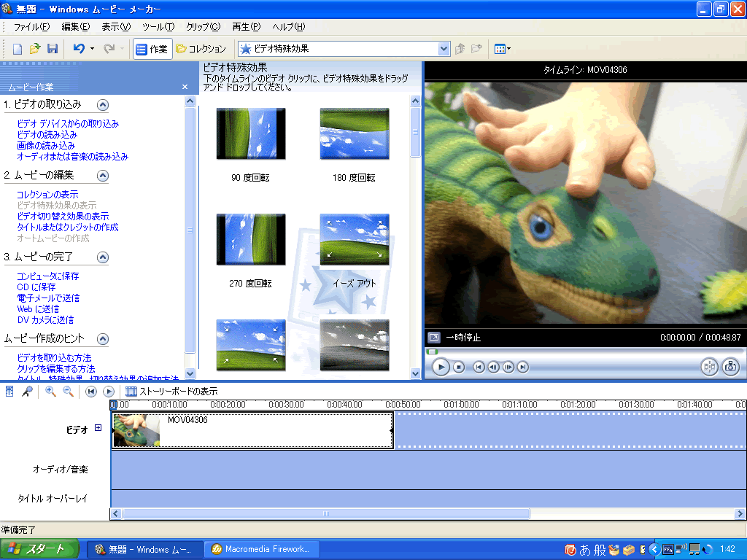Click 電子メールで送信 link
747x560 pixels.
coord(48,298)
